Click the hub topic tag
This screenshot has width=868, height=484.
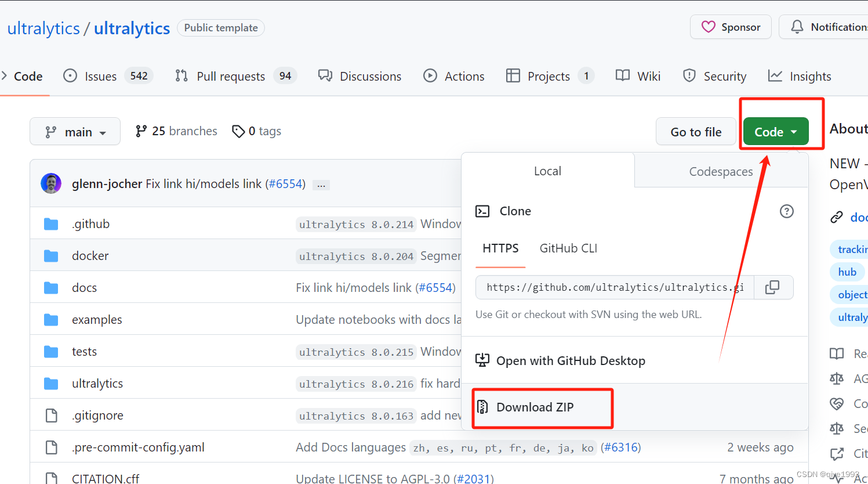tap(847, 272)
